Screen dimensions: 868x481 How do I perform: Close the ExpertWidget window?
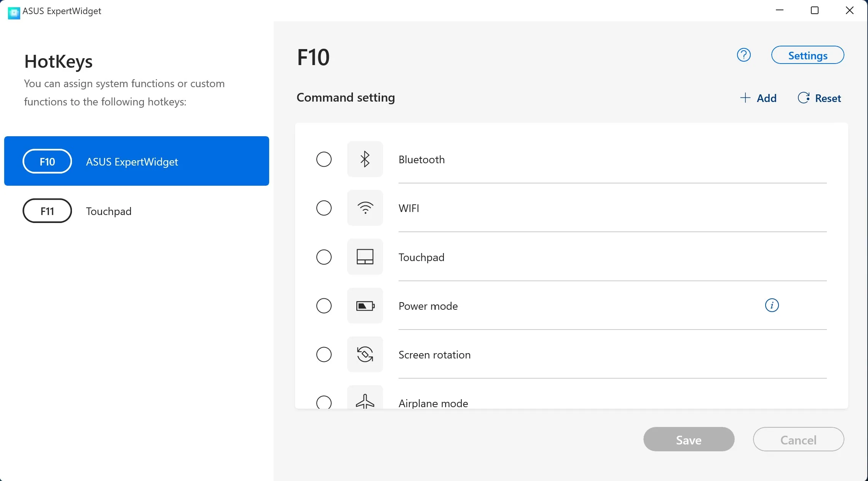click(850, 10)
